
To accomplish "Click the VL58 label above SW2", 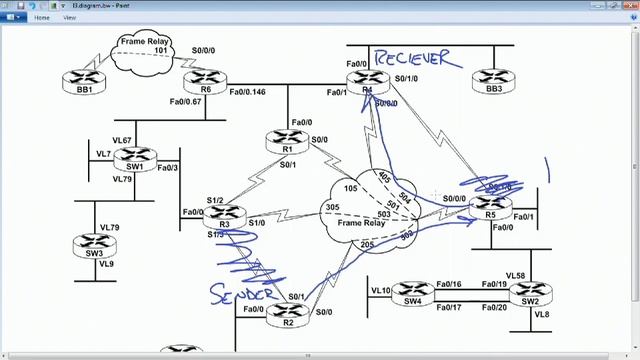I will pyautogui.click(x=516, y=276).
